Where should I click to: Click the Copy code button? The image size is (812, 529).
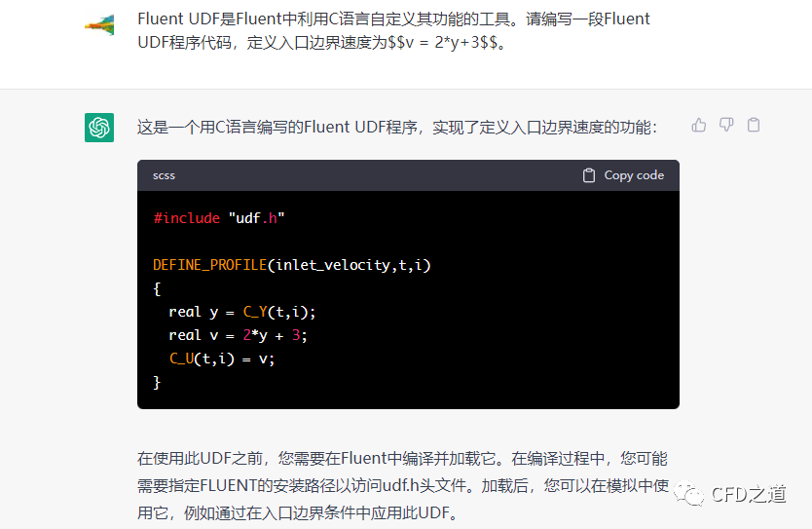pyautogui.click(x=623, y=175)
